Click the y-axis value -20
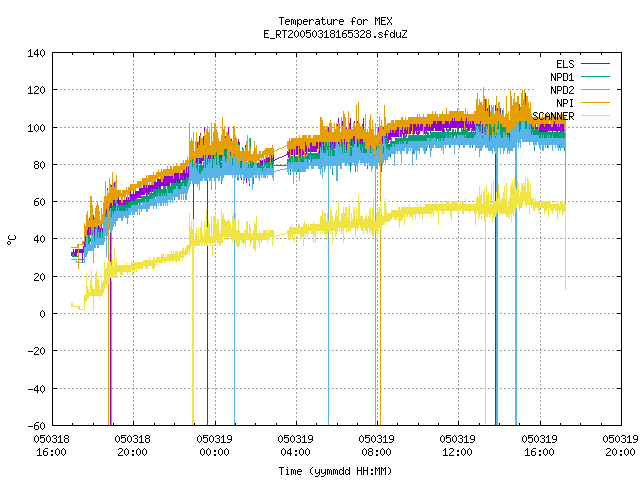Screen dimensions: 640x480 [x=36, y=351]
